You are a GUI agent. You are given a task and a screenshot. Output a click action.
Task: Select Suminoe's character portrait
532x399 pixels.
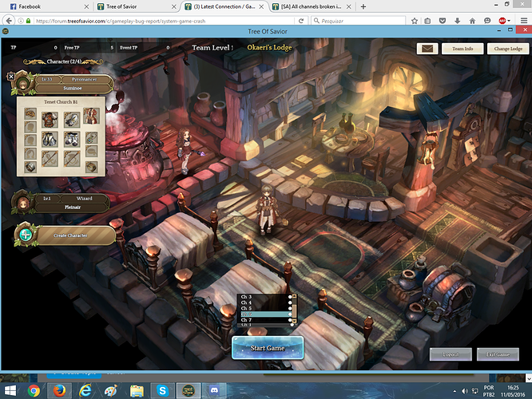(25, 82)
